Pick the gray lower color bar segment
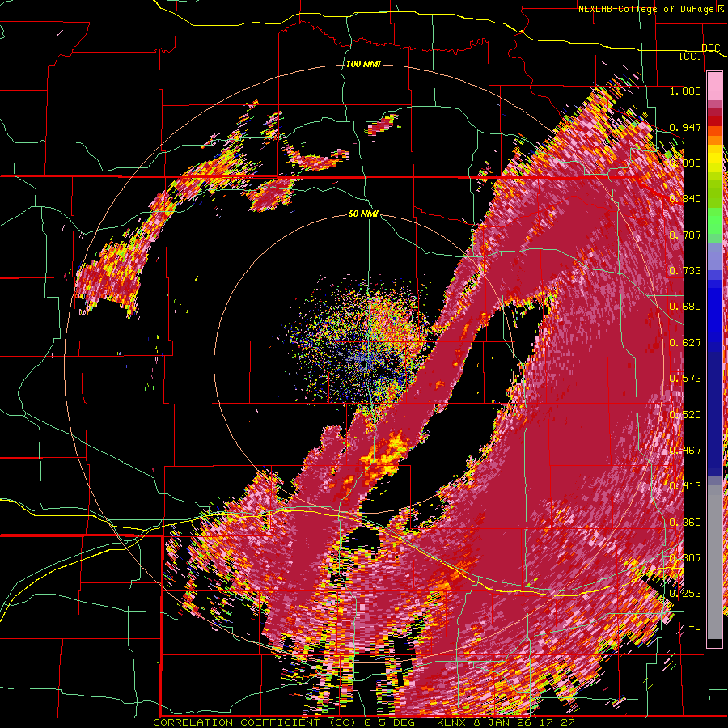The width and height of the screenshot is (728, 728). coord(714,562)
